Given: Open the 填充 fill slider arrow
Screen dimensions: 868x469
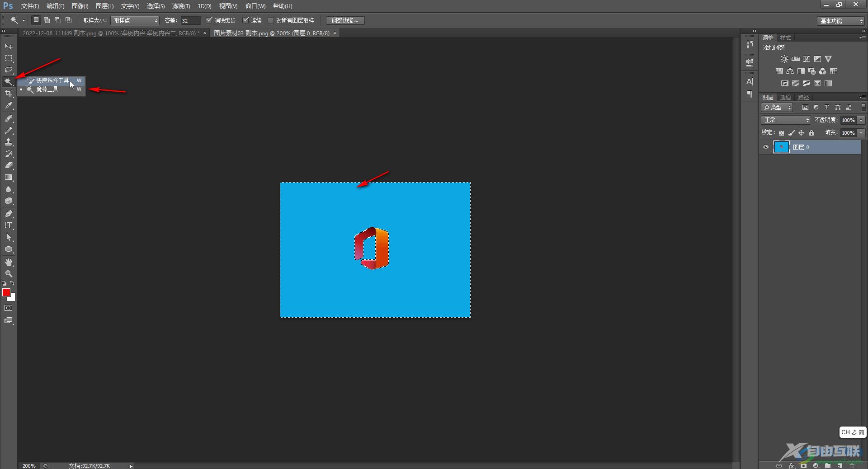Looking at the screenshot, I should tap(861, 133).
